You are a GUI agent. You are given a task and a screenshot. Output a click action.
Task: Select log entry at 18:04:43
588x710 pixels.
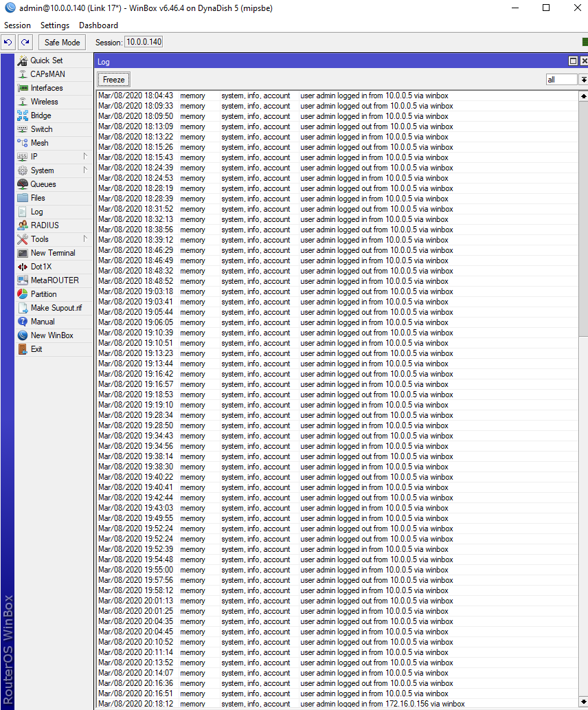(x=337, y=96)
